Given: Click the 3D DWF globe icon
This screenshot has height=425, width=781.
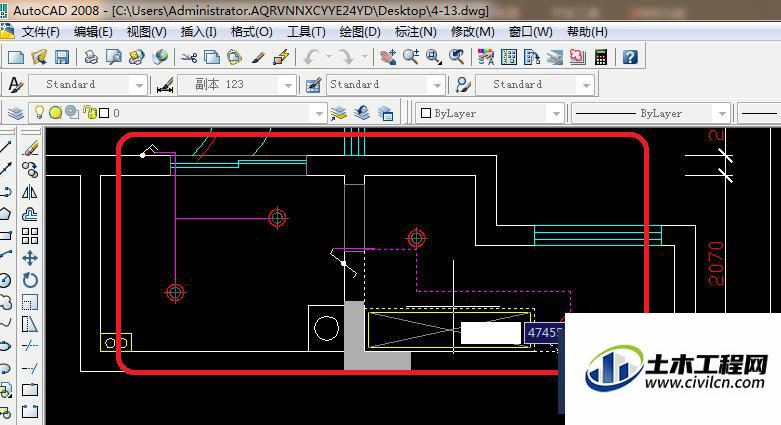Looking at the screenshot, I should coord(160,57).
